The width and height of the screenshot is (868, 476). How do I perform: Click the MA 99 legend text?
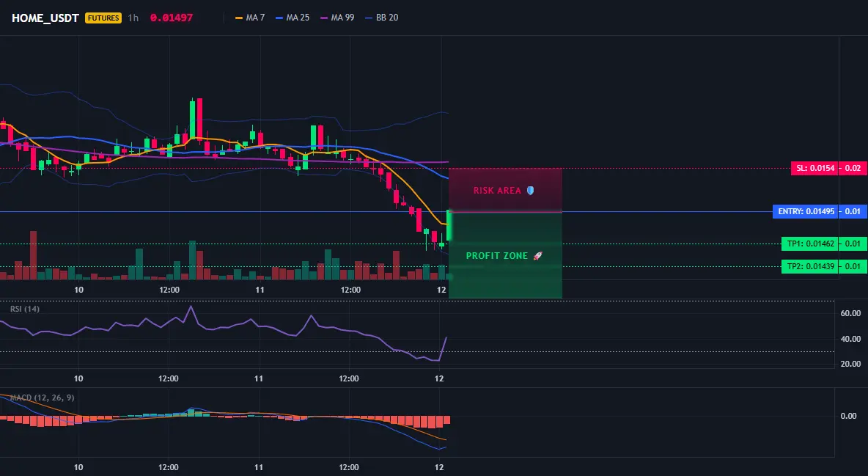tap(342, 18)
